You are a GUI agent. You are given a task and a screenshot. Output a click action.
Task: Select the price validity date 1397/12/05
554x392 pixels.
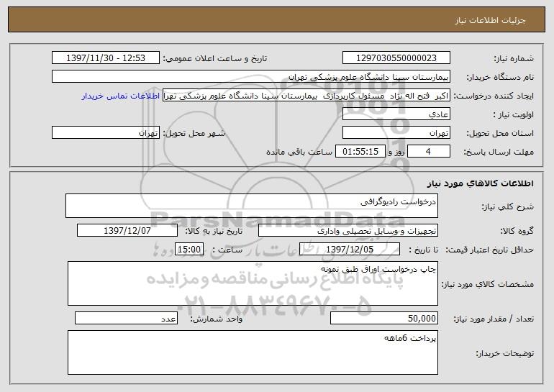coord(350,250)
